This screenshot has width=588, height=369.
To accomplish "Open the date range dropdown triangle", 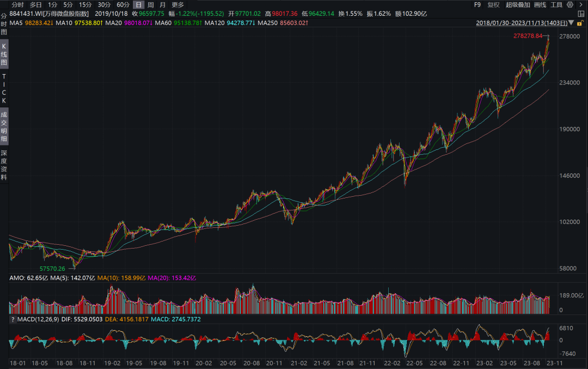I will coord(571,23).
